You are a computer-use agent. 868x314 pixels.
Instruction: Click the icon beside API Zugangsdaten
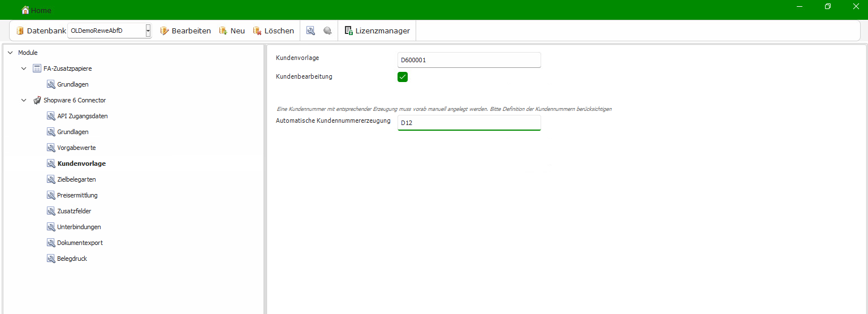(51, 116)
